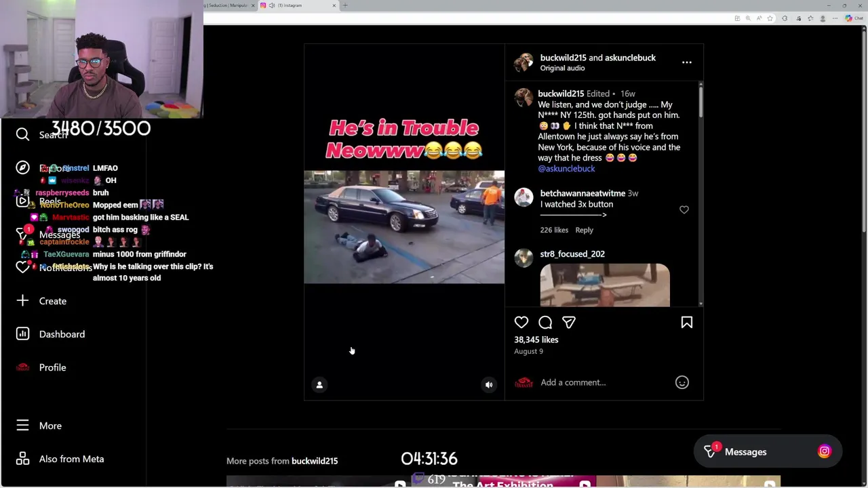Close the Instagram browser tab
The width and height of the screenshot is (868, 488).
[x=334, y=5]
